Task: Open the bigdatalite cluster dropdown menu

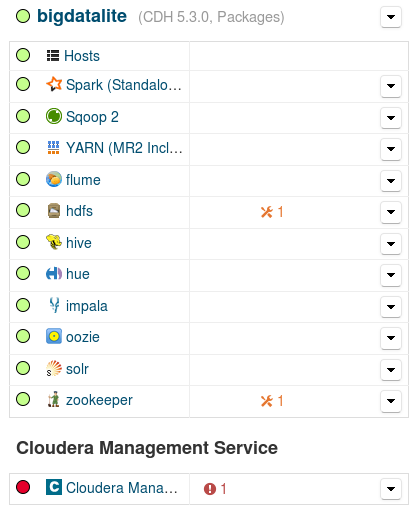Action: coord(391,17)
